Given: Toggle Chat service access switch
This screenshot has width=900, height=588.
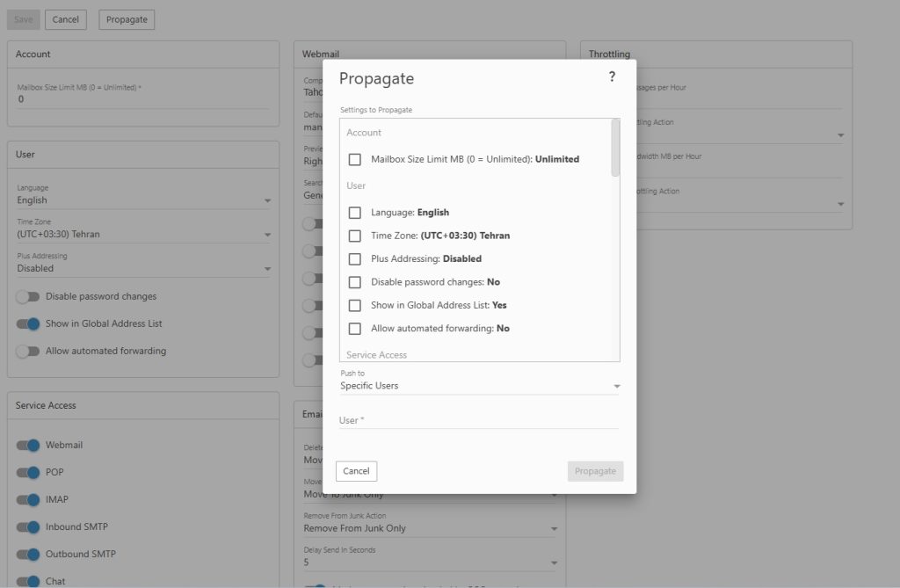Looking at the screenshot, I should 27,581.
